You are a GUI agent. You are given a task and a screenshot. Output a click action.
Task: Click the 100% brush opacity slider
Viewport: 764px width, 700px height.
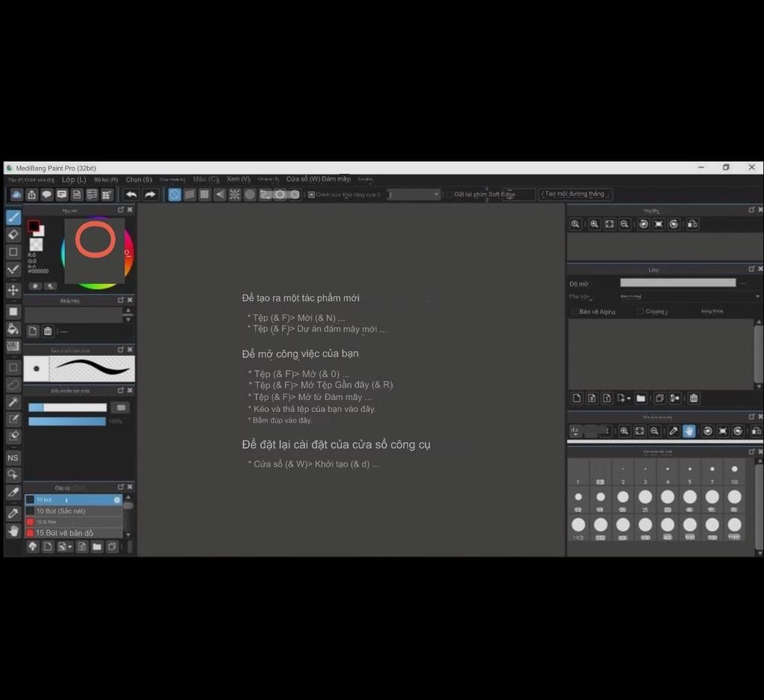point(67,421)
